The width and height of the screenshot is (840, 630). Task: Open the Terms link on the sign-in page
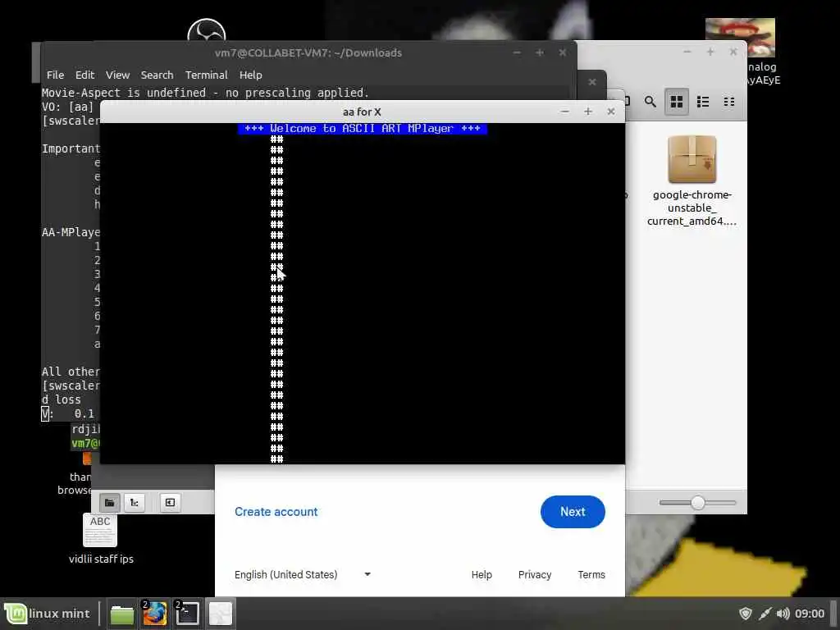tap(591, 574)
